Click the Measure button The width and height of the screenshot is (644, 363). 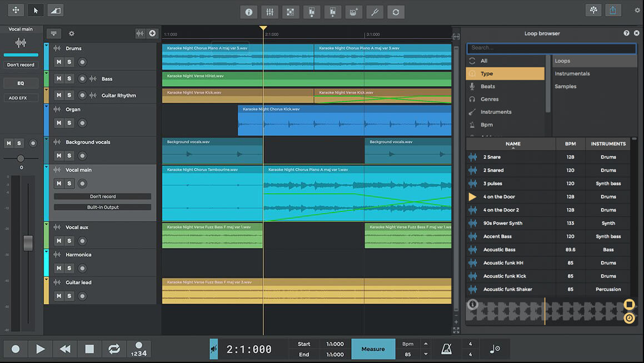coord(373,349)
